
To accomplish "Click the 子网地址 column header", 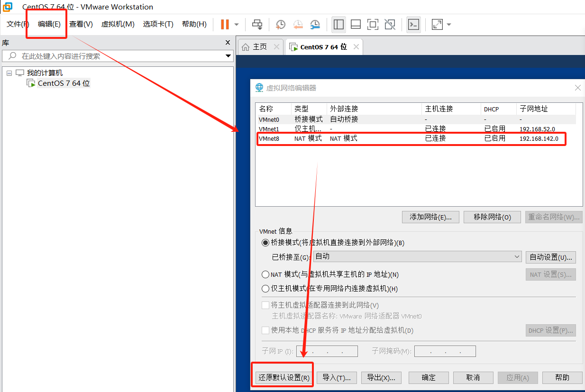I will pyautogui.click(x=546, y=109).
